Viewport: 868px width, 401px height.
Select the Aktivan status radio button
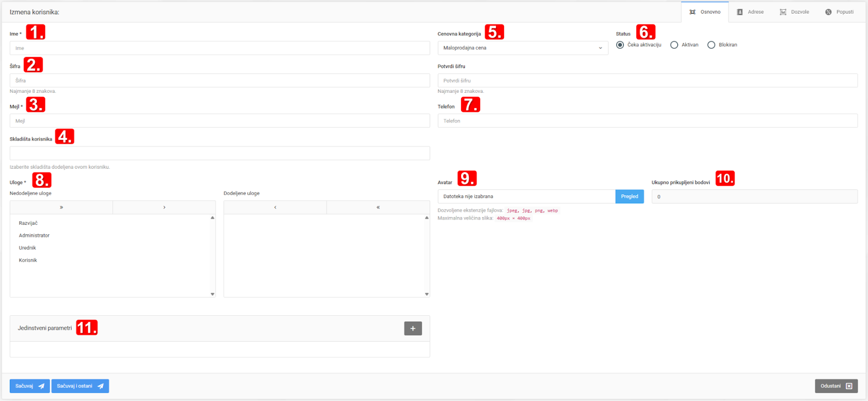674,45
